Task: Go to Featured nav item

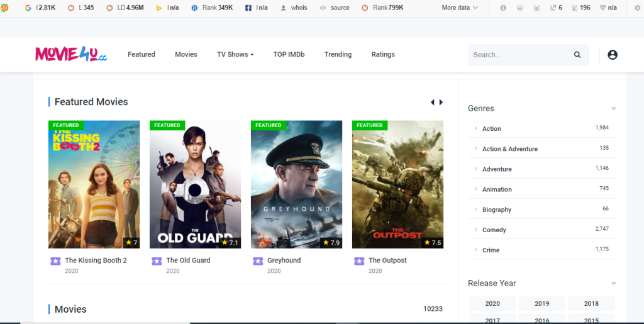Action: pos(142,54)
